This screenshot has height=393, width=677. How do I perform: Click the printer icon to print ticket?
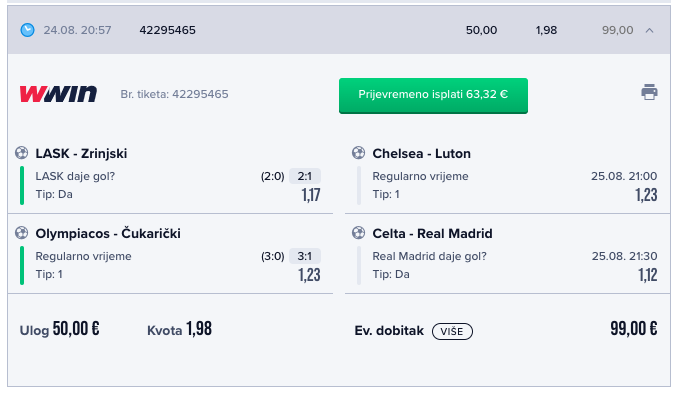(x=649, y=92)
